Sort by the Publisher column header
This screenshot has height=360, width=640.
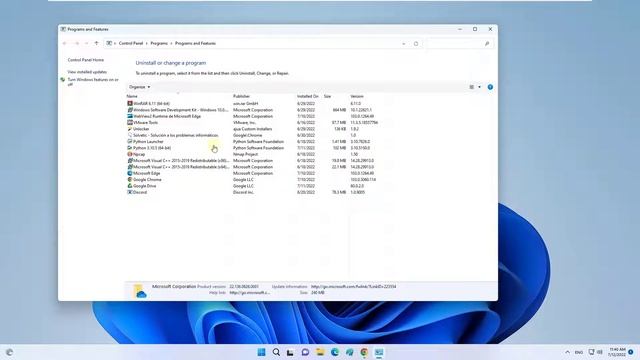click(x=241, y=96)
